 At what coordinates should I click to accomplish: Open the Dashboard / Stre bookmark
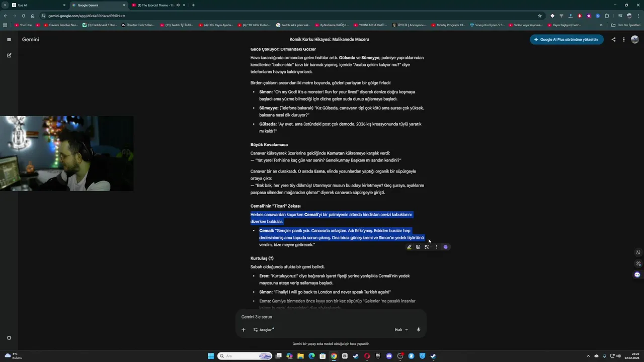[100, 25]
